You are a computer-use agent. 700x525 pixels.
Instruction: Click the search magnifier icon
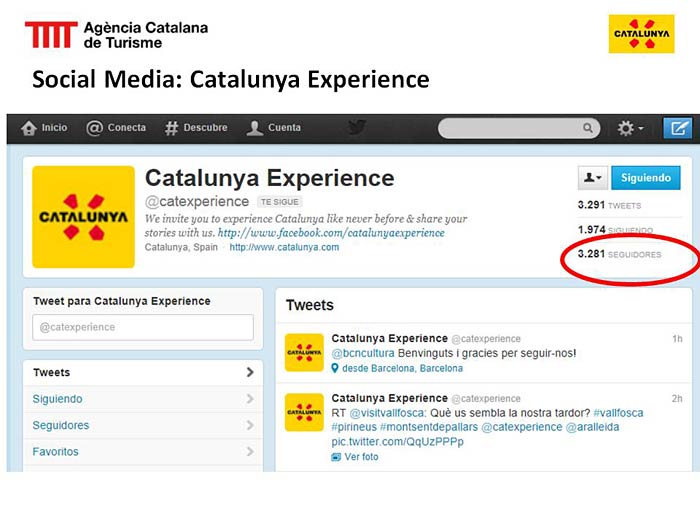[588, 128]
